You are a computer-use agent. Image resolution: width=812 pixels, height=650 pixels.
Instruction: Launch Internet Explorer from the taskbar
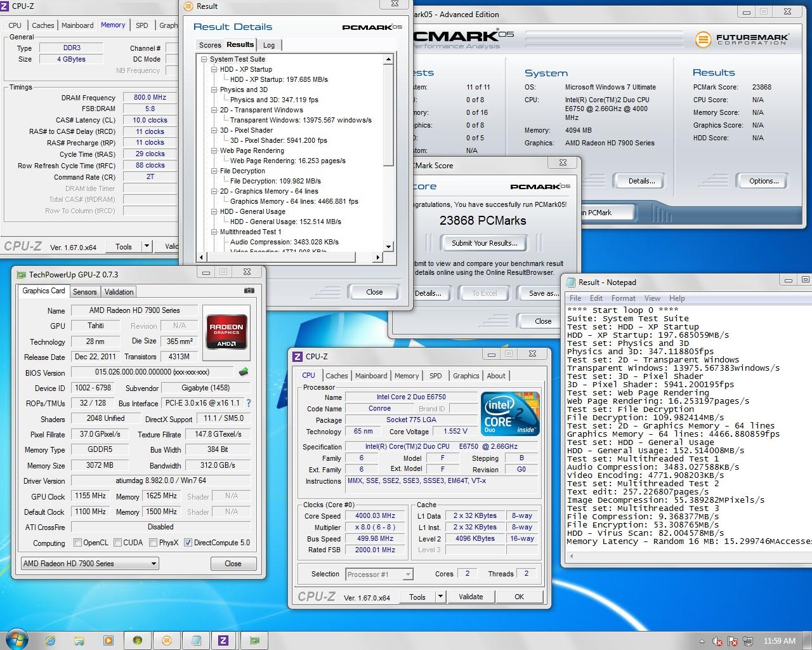pyautogui.click(x=51, y=640)
